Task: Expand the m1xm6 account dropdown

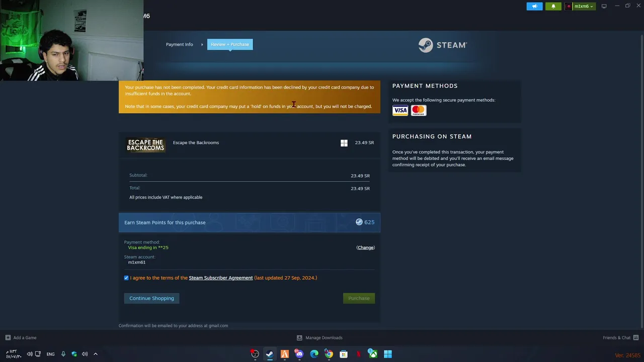Action: pyautogui.click(x=581, y=6)
